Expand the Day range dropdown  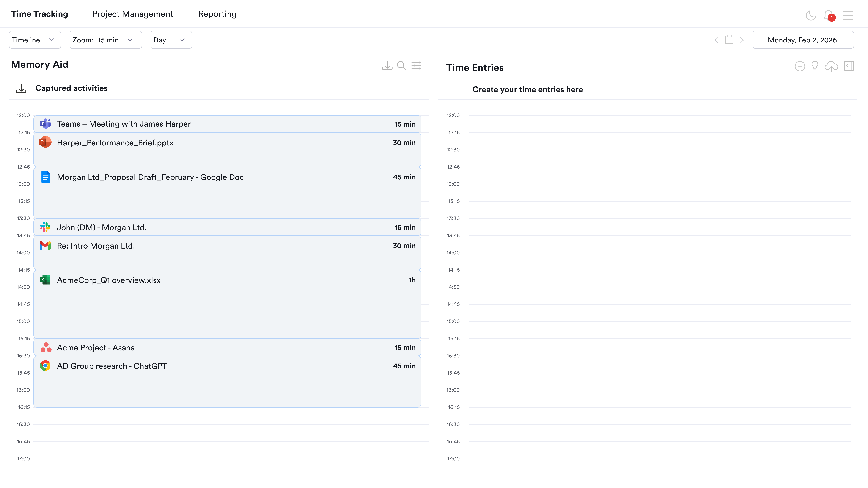[171, 40]
